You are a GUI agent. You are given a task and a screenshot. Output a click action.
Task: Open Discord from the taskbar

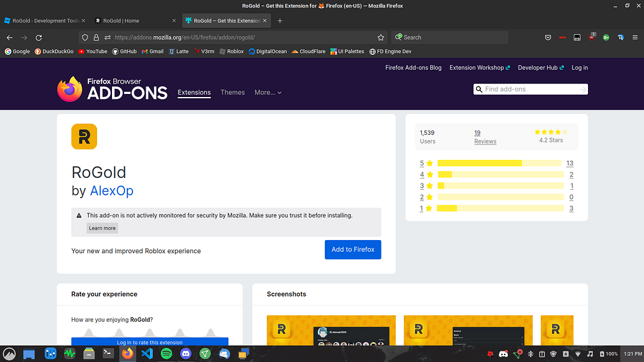coord(186,355)
